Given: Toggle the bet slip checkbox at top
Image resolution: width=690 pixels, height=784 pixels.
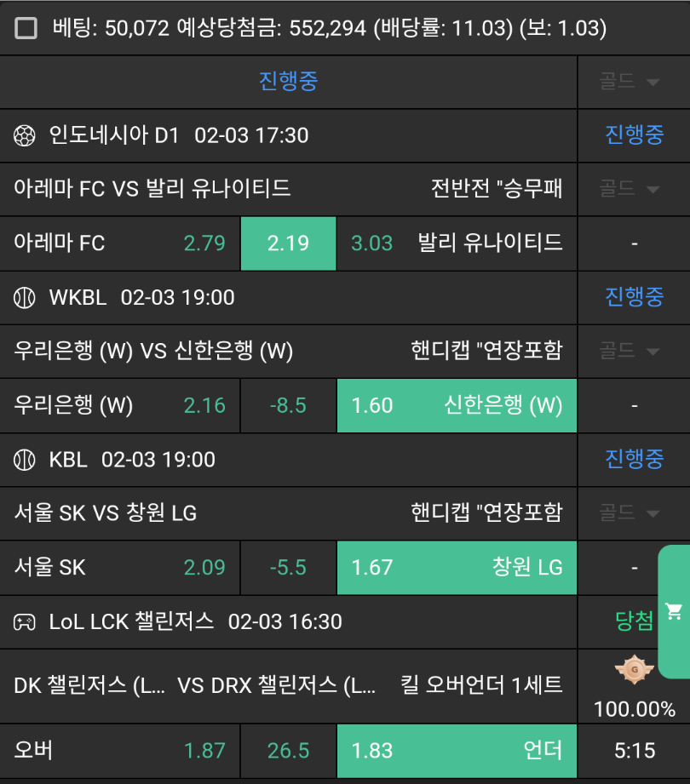Looking at the screenshot, I should tap(26, 29).
